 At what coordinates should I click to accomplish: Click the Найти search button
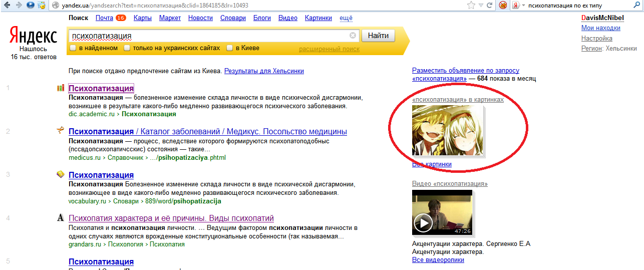click(x=378, y=36)
